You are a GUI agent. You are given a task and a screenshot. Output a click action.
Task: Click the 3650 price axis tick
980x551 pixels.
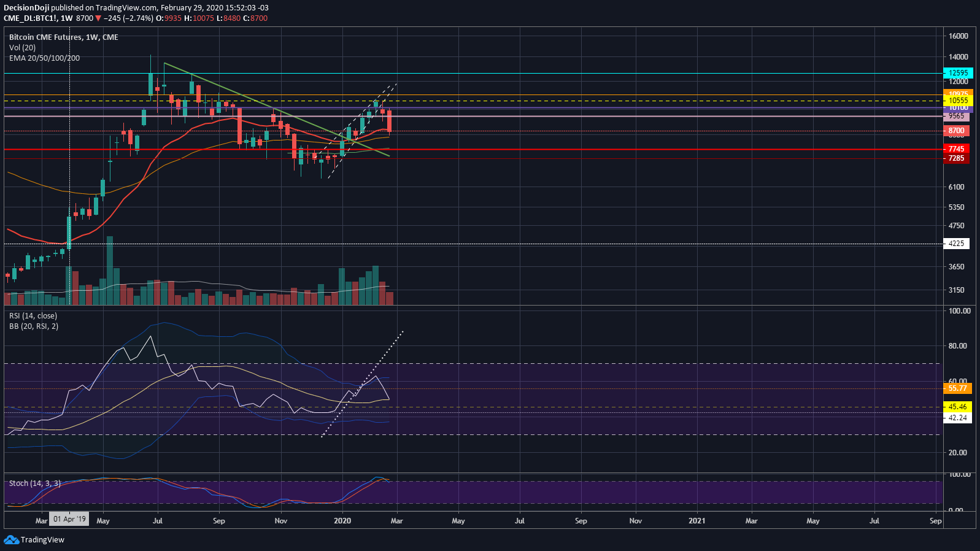(956, 267)
